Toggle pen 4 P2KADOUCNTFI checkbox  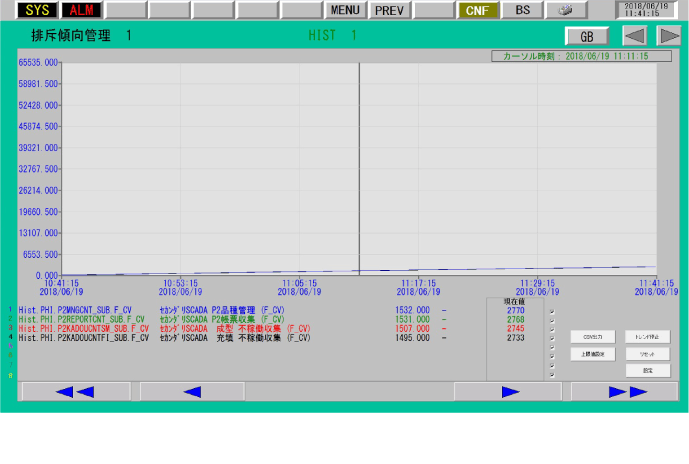click(552, 339)
